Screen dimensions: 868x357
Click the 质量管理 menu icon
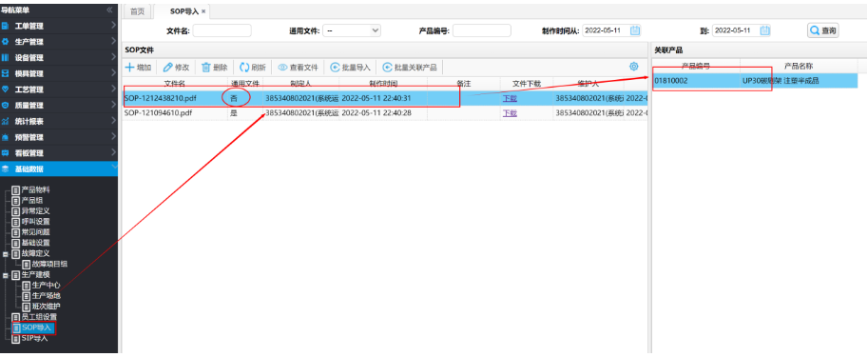pos(5,105)
